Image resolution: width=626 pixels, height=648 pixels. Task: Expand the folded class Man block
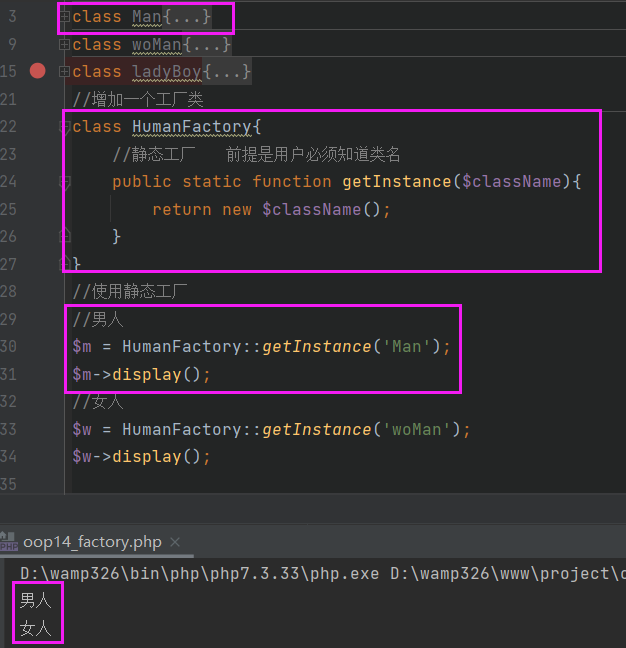tap(64, 17)
